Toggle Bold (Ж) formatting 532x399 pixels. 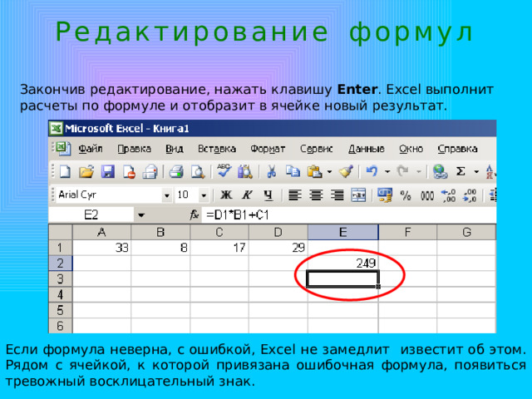point(226,195)
